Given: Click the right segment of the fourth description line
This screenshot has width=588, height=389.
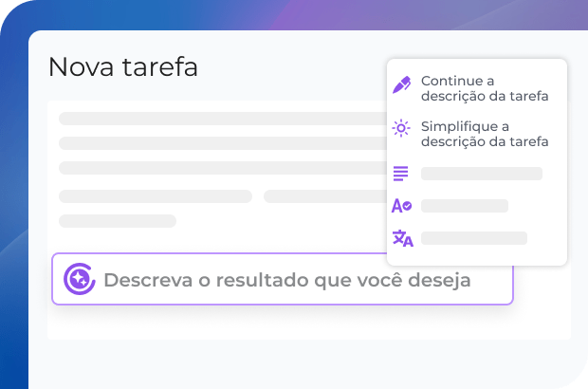Looking at the screenshot, I should [x=322, y=196].
